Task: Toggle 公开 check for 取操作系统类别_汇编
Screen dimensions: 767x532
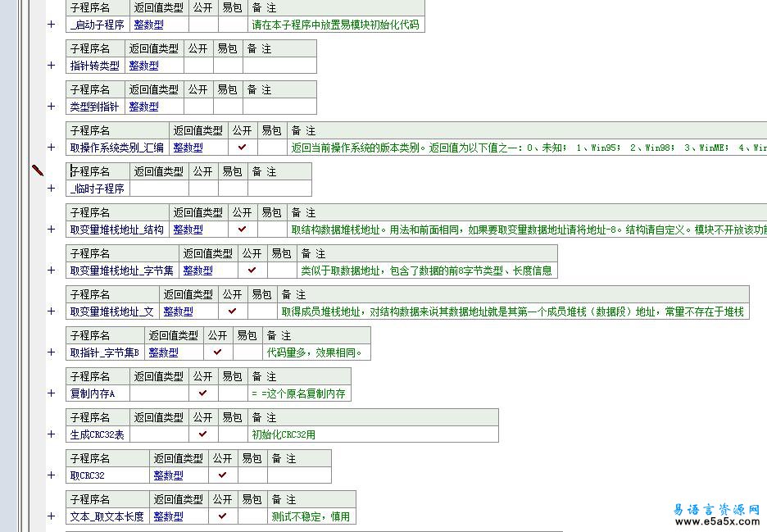Action: point(242,147)
